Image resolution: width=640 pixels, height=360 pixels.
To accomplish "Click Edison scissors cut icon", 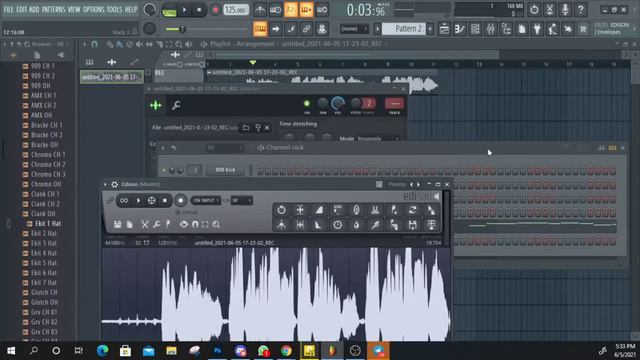I will click(x=145, y=224).
